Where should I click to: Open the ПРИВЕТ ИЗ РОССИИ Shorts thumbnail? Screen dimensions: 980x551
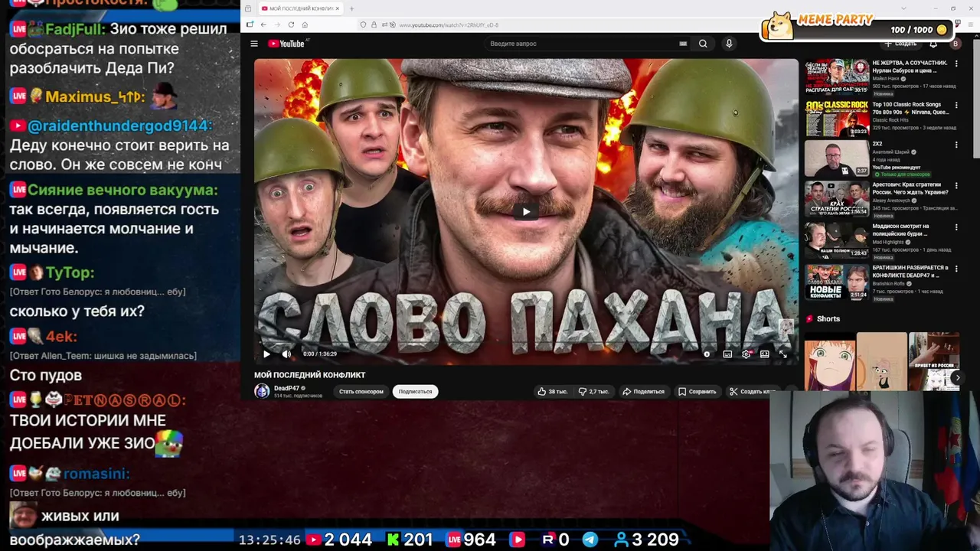click(934, 361)
